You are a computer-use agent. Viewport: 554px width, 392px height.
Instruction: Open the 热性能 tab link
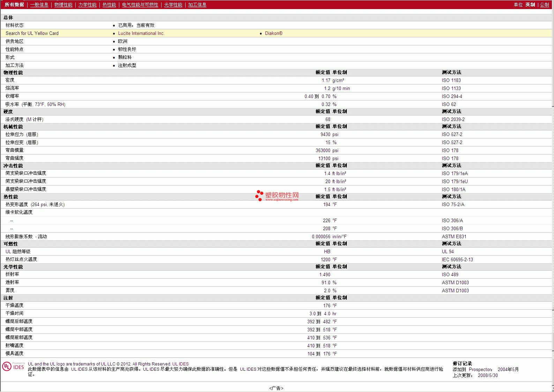coord(109,5)
